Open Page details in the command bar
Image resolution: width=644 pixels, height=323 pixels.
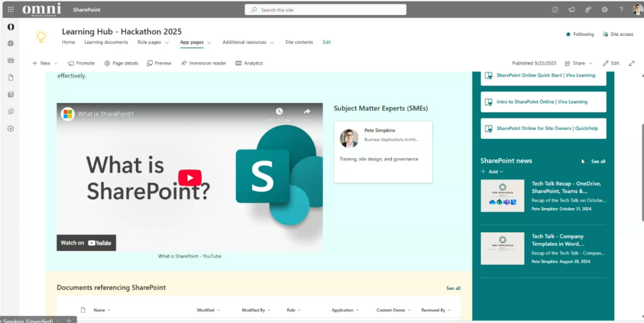121,63
